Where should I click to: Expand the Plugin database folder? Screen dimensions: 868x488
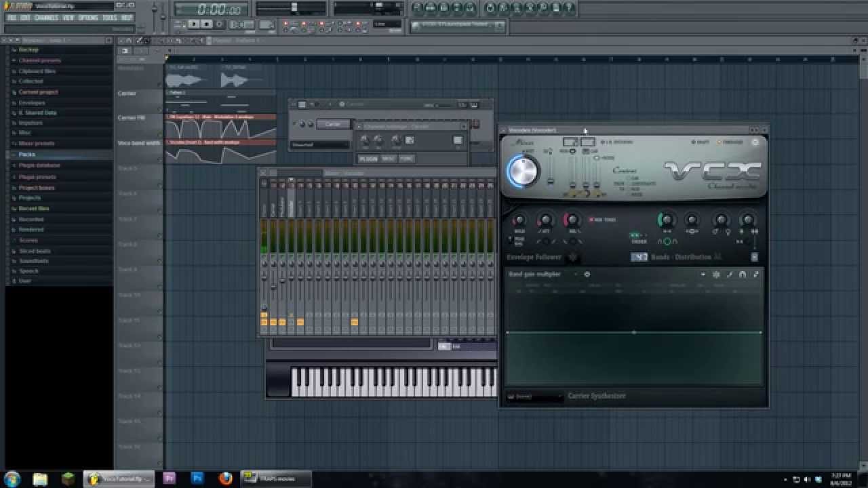click(39, 165)
